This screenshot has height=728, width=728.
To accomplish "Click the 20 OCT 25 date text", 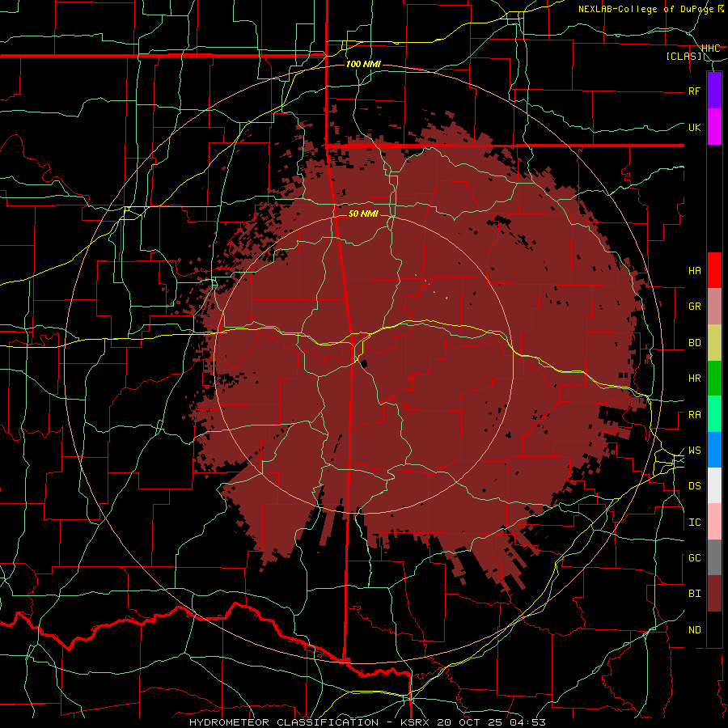I will 470,722.
